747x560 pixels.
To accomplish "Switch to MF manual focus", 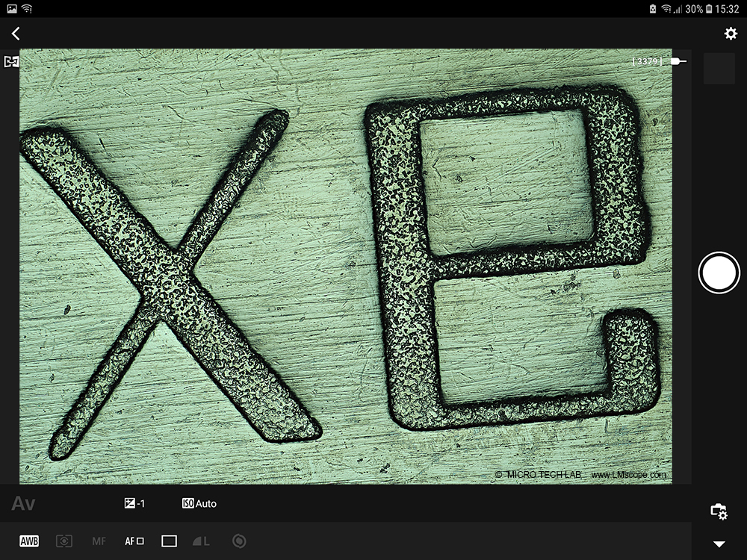I will (x=99, y=541).
